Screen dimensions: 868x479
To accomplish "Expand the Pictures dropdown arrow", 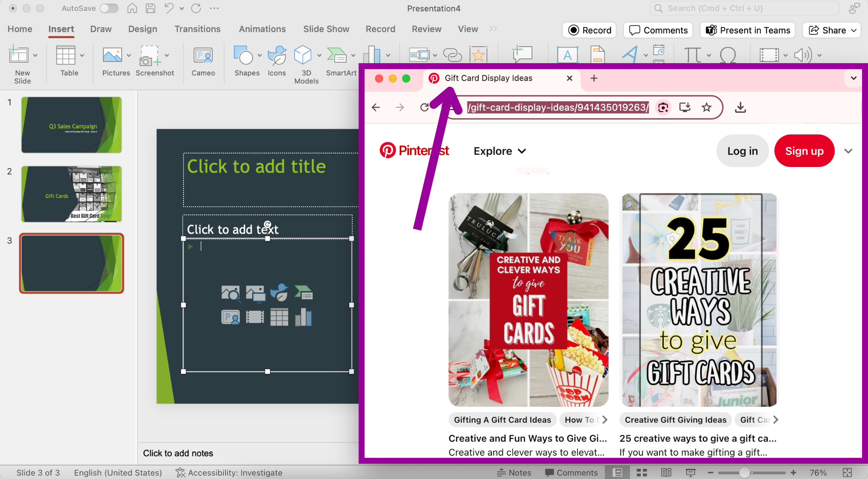I will coord(128,55).
